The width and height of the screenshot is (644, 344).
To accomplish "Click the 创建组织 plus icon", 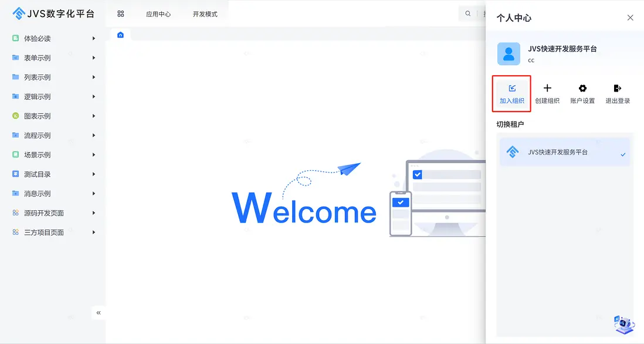I will coord(547,88).
